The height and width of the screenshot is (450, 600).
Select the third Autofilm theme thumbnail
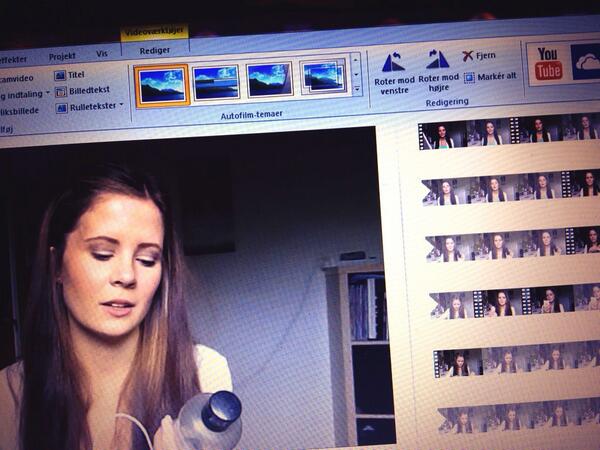pyautogui.click(x=269, y=80)
